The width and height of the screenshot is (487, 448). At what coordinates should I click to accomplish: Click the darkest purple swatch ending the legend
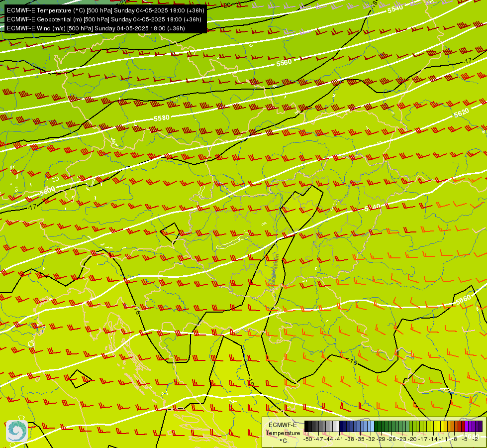481,427
